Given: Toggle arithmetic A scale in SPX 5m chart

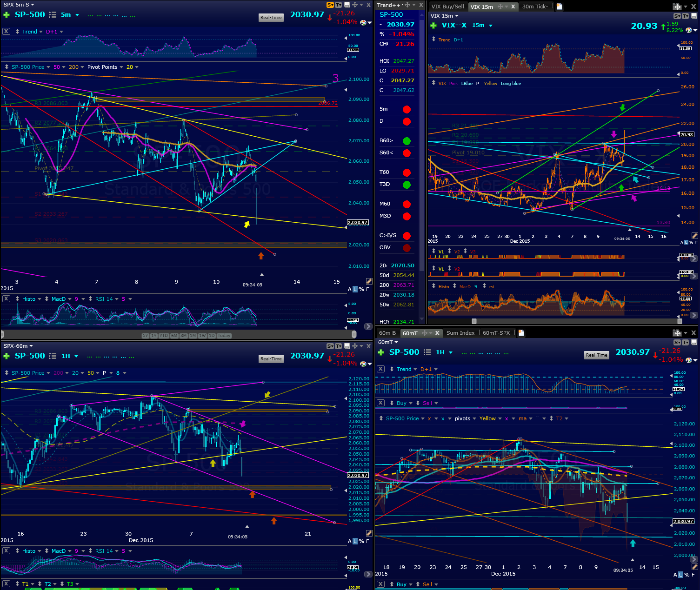Looking at the screenshot, I should point(350,289).
